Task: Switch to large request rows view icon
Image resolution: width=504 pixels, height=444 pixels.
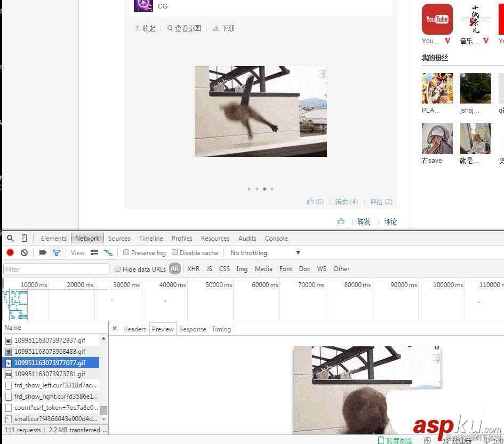Action: click(x=94, y=252)
